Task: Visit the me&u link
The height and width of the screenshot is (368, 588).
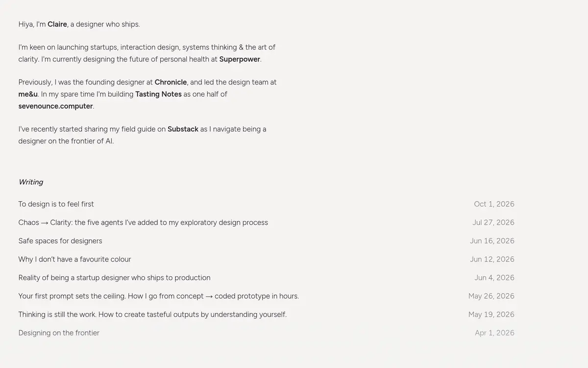Action: [x=28, y=94]
